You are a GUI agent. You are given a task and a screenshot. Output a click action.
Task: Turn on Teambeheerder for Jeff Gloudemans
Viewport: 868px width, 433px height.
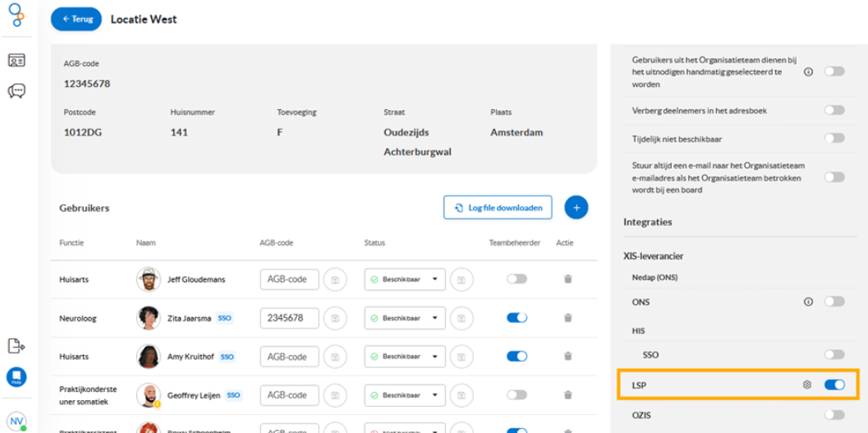(x=517, y=279)
